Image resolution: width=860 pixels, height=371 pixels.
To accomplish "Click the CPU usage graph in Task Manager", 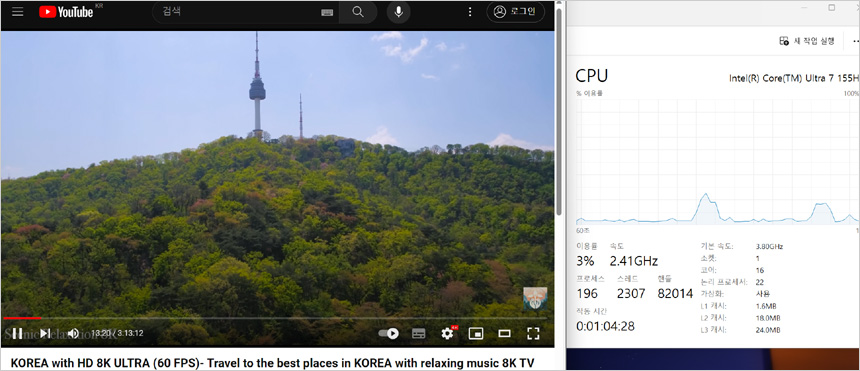I will pos(717,161).
